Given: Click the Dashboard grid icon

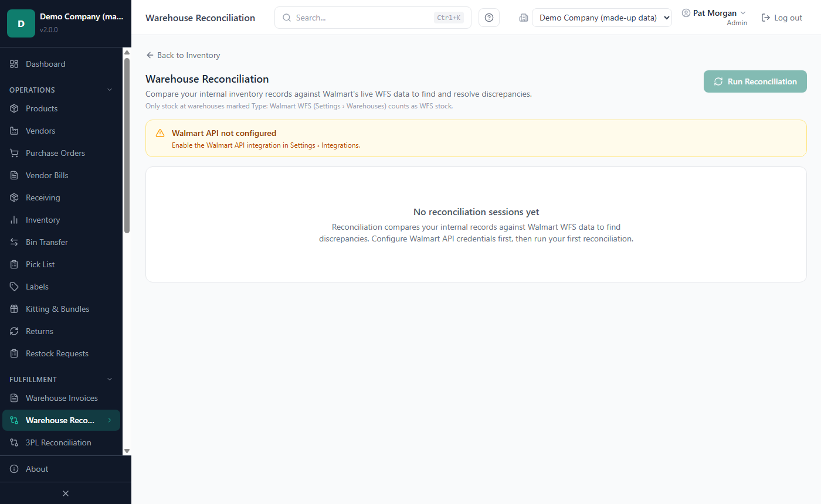Looking at the screenshot, I should tap(14, 64).
